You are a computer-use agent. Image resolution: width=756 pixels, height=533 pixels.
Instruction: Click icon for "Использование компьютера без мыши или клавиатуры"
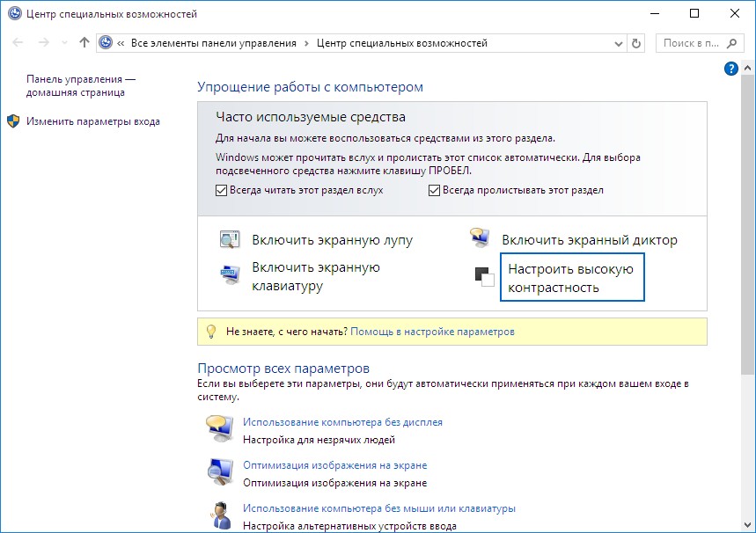pyautogui.click(x=220, y=515)
